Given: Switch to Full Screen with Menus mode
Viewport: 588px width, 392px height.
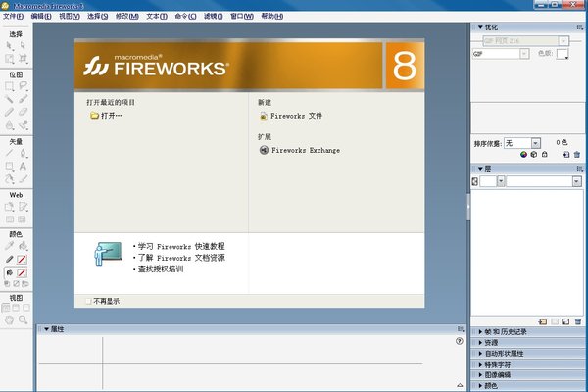Looking at the screenshot, I should pyautogui.click(x=16, y=308).
